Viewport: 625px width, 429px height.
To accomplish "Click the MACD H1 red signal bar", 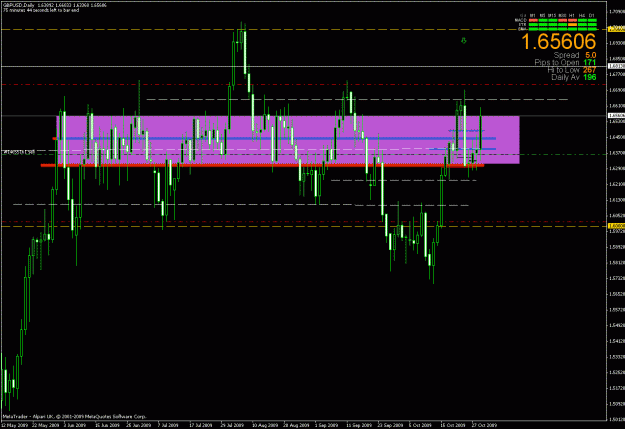I will pos(572,20).
